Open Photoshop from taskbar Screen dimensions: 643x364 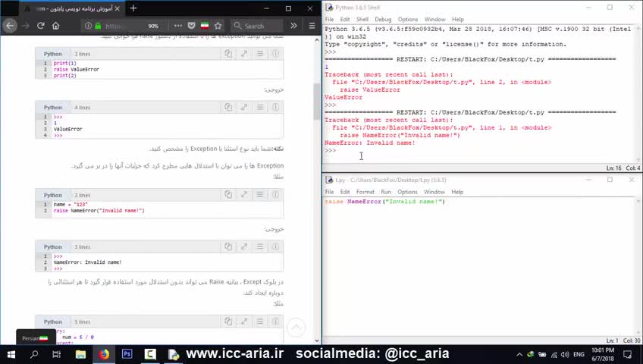(x=127, y=353)
